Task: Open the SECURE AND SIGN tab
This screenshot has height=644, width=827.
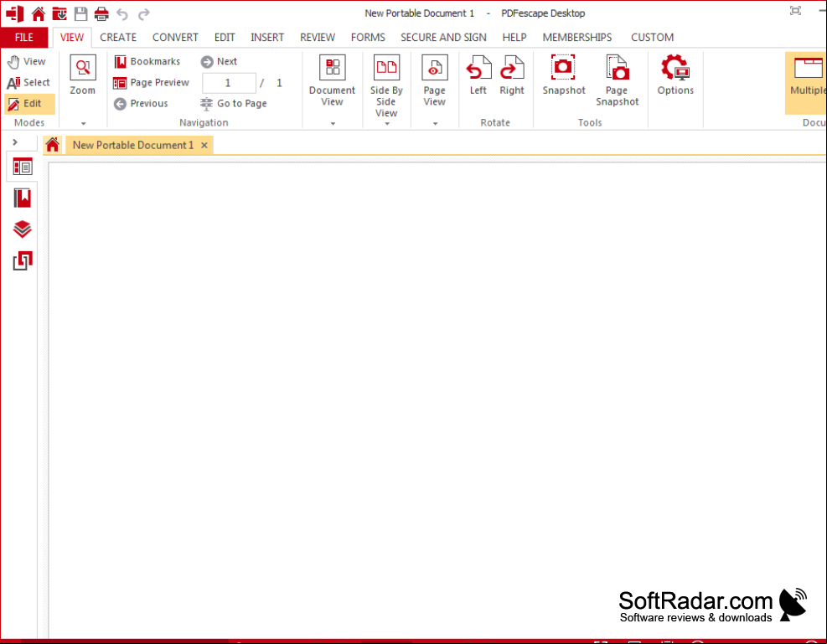Action: (443, 38)
